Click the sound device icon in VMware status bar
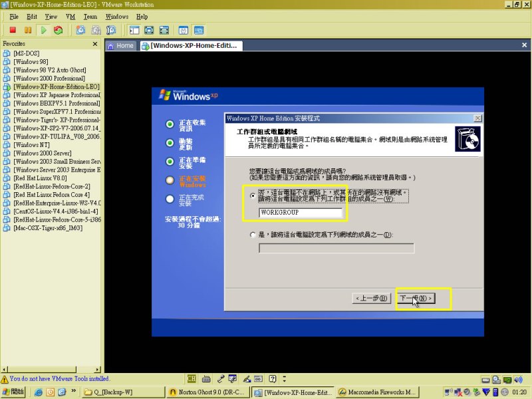Screen dimensions: 532x399 click(518, 380)
